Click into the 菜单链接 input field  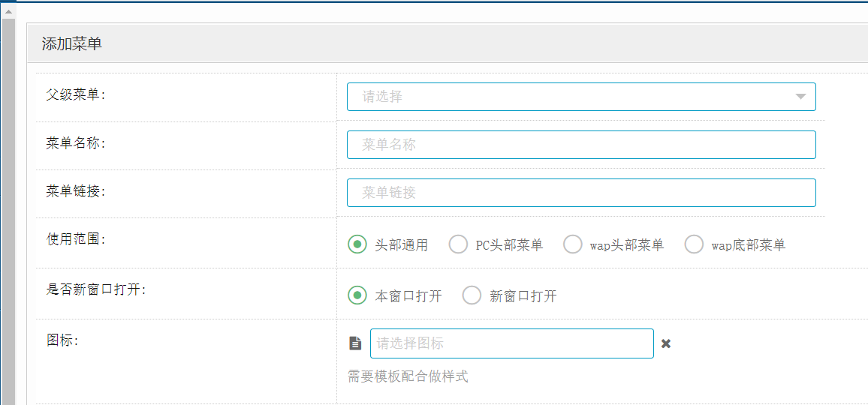pyautogui.click(x=580, y=193)
